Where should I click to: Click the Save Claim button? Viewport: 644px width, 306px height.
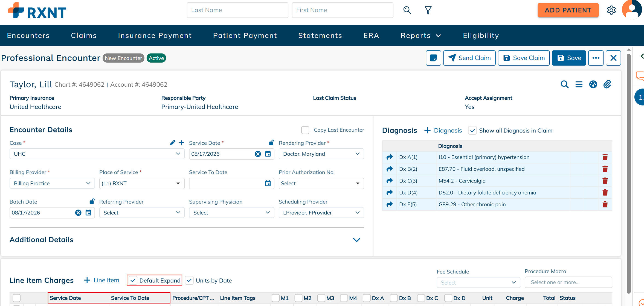524,58
